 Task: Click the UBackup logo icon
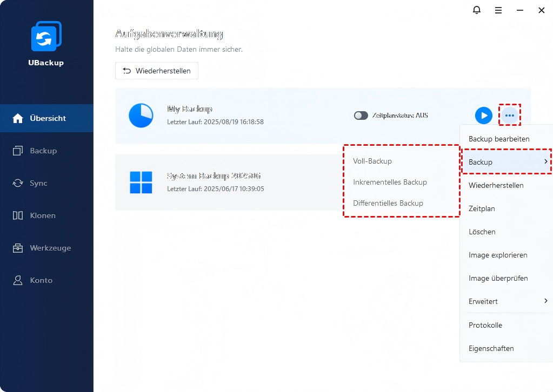[x=46, y=37]
